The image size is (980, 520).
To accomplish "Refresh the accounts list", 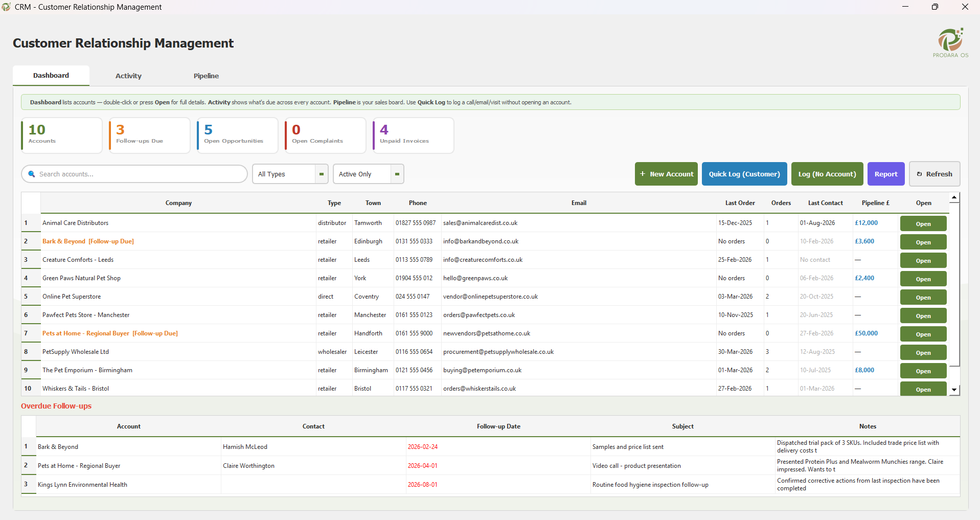I will 935,174.
